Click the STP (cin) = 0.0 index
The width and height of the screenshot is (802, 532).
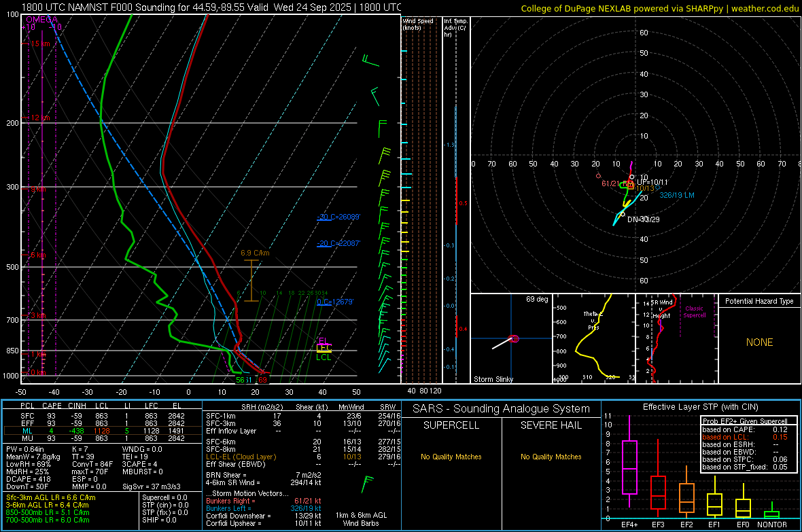click(165, 505)
